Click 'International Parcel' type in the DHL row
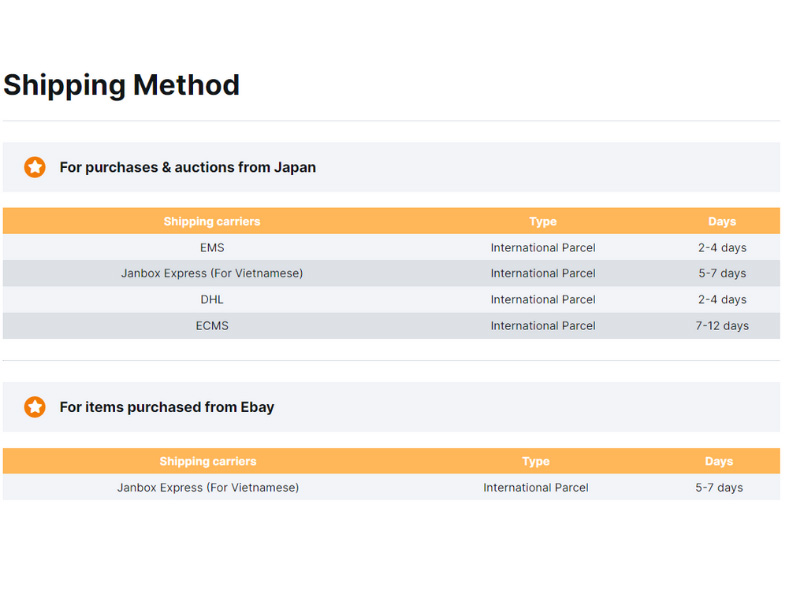The width and height of the screenshot is (800, 600). click(x=543, y=299)
